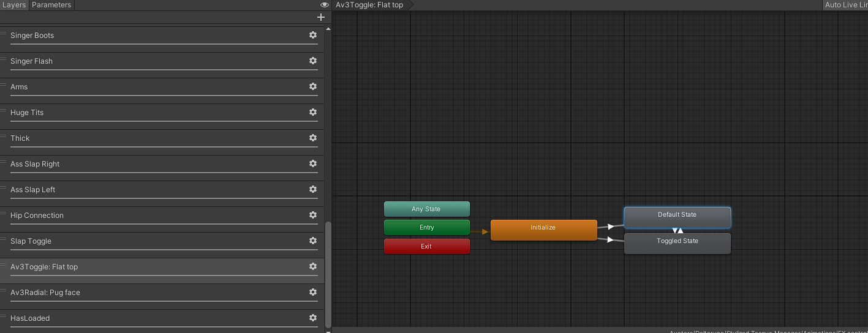Select the Entry node
Image resolution: width=868 pixels, height=333 pixels.
[x=426, y=227]
